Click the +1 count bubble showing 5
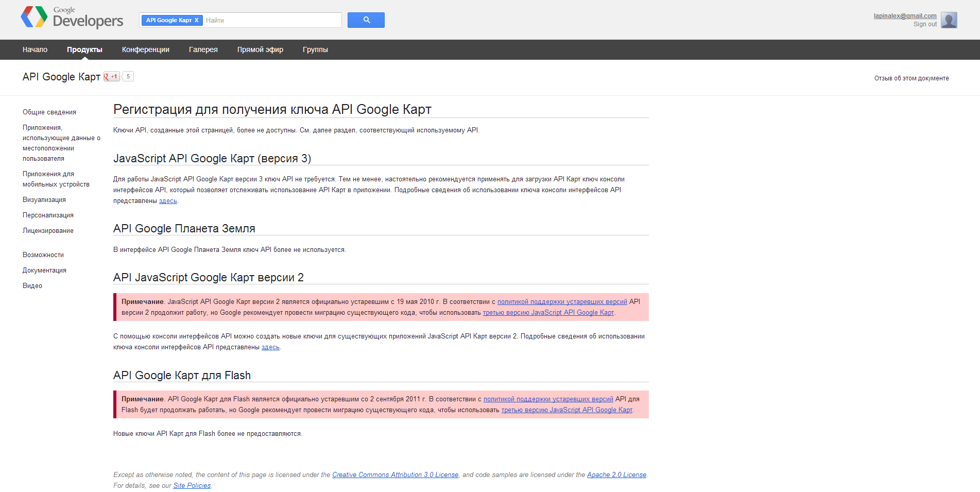Image resolution: width=980 pixels, height=492 pixels. pyautogui.click(x=128, y=76)
